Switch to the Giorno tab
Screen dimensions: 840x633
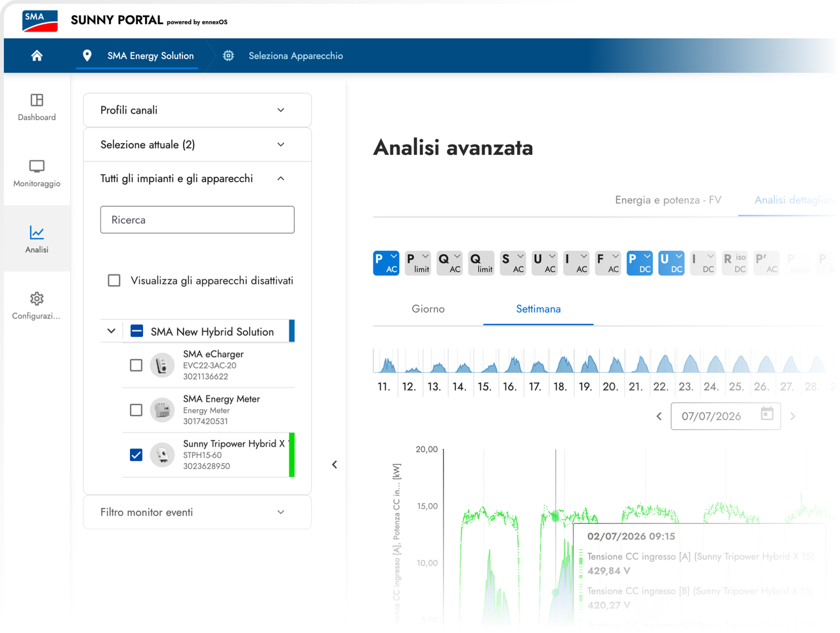coord(428,309)
